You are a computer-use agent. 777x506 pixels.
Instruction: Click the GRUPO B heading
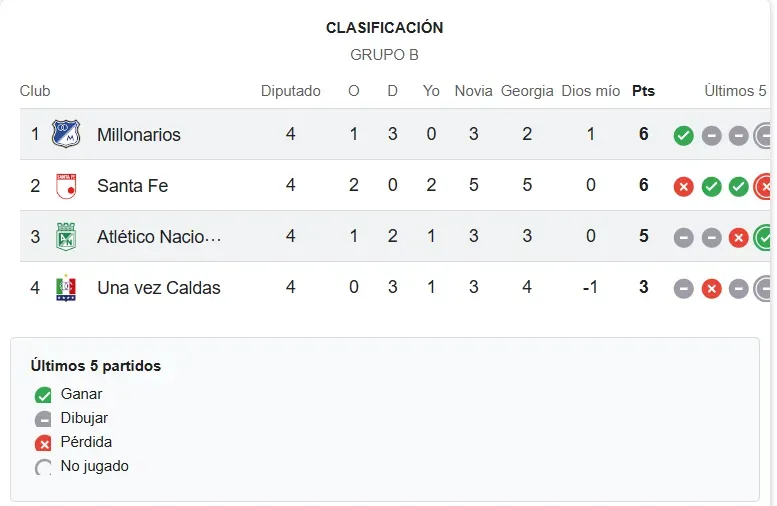(385, 55)
